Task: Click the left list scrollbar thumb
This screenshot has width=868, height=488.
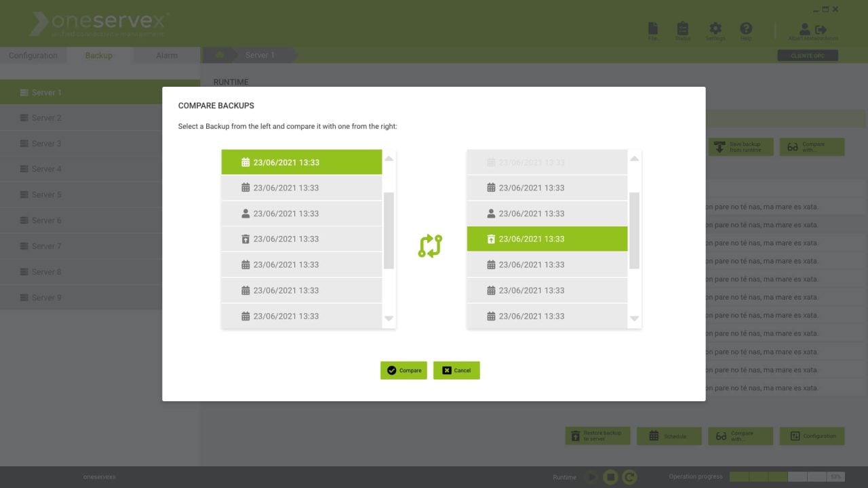Action: click(x=389, y=230)
